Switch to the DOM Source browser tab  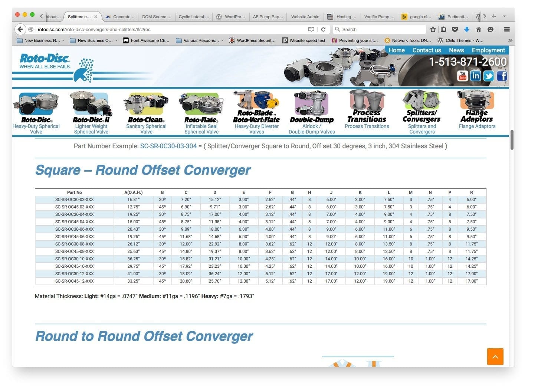tap(157, 17)
